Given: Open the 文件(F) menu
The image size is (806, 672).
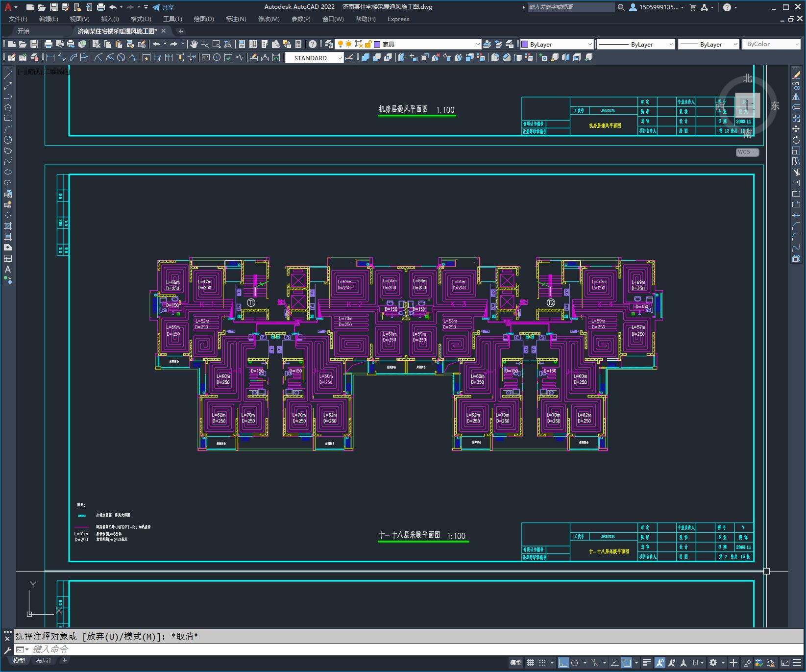Looking at the screenshot, I should coord(18,19).
